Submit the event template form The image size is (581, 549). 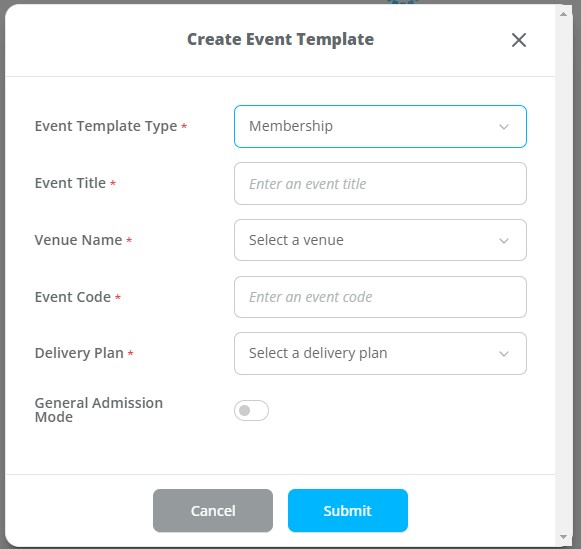(x=348, y=510)
